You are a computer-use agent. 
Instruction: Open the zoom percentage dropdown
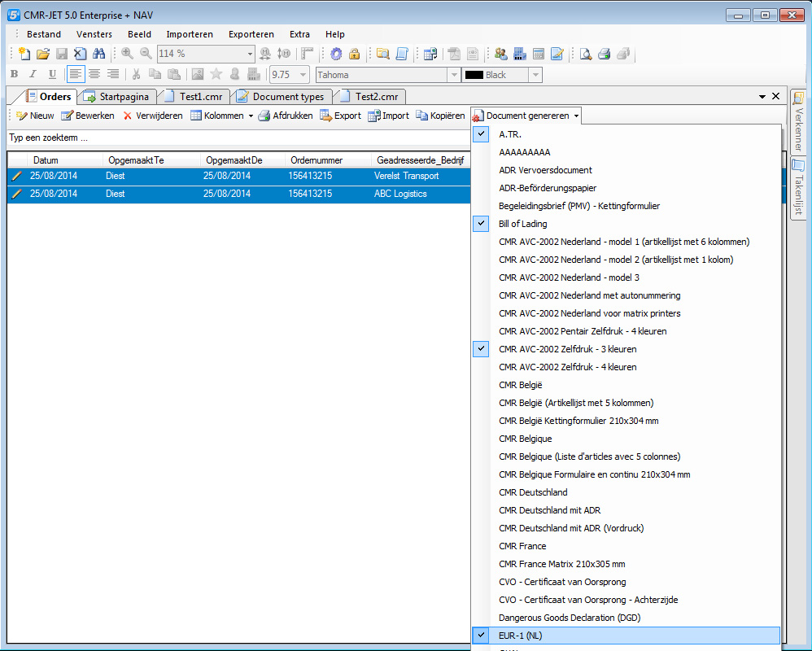pos(250,55)
